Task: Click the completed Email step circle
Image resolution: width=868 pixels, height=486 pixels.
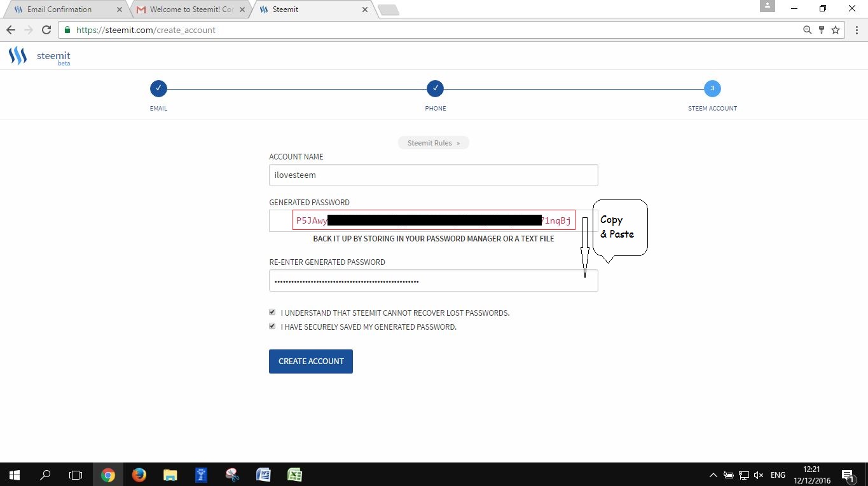Action: (158, 88)
